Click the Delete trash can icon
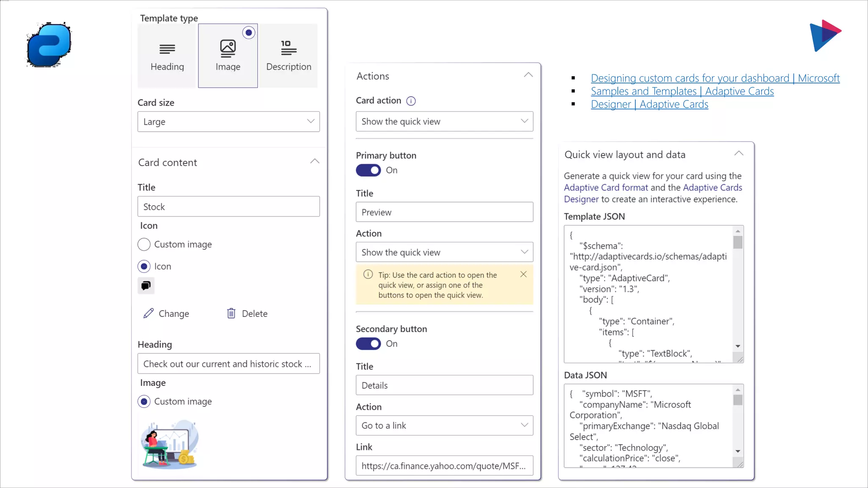 231,313
